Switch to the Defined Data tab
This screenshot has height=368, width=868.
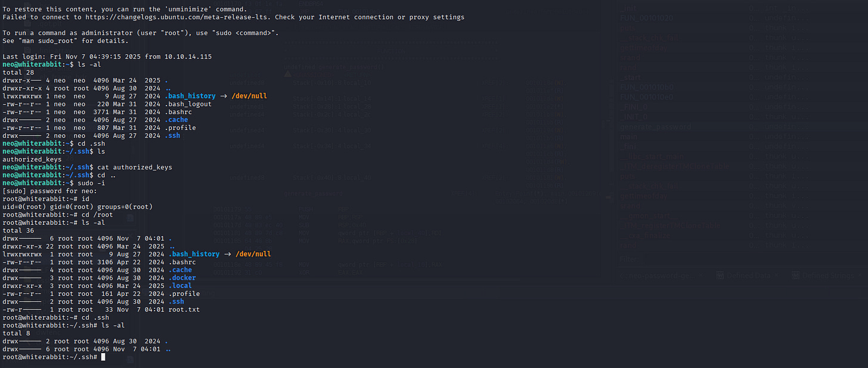pyautogui.click(x=748, y=276)
